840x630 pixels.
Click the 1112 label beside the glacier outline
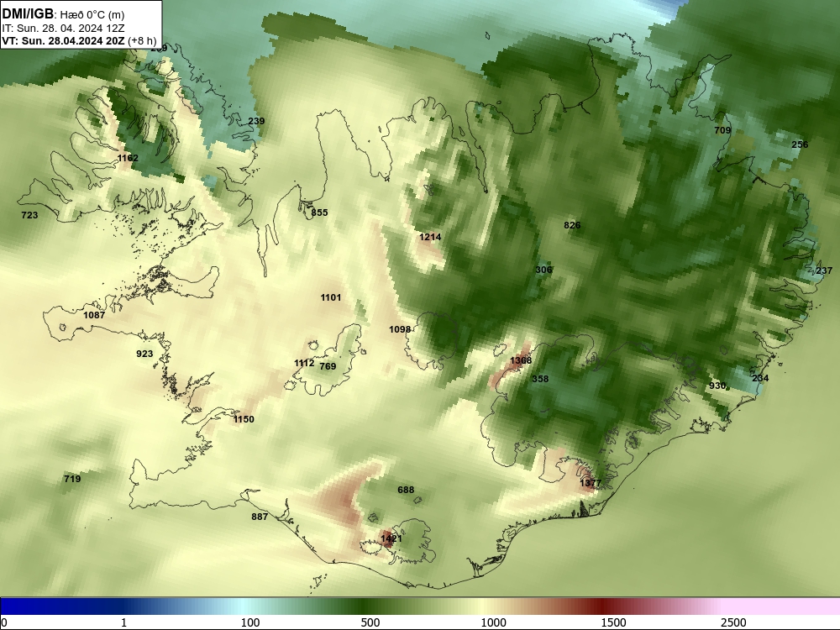(x=304, y=363)
